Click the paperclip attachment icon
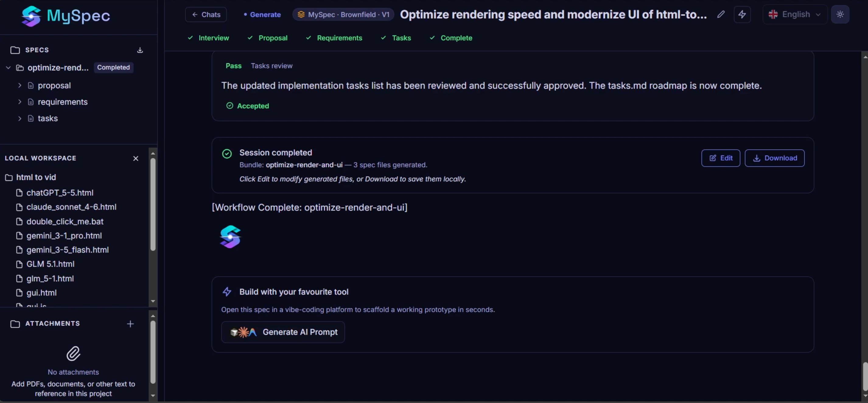The width and height of the screenshot is (868, 403). tap(73, 353)
